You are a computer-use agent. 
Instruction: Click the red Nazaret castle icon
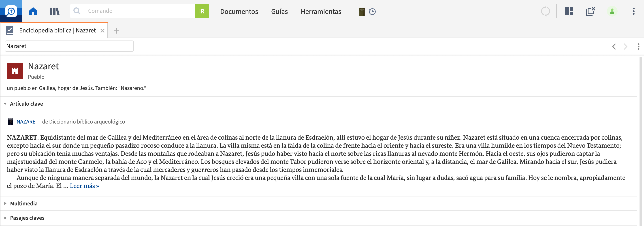coord(15,70)
